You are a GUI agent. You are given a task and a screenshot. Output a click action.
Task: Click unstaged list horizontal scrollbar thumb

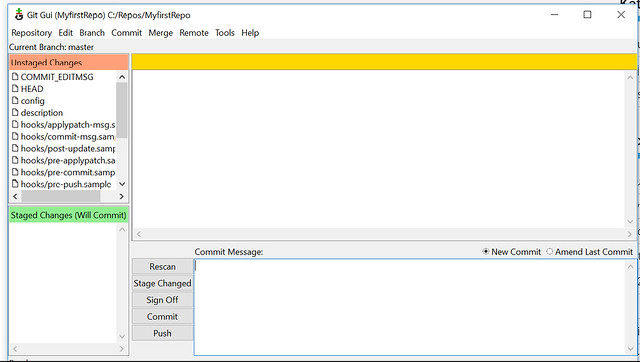[61, 196]
